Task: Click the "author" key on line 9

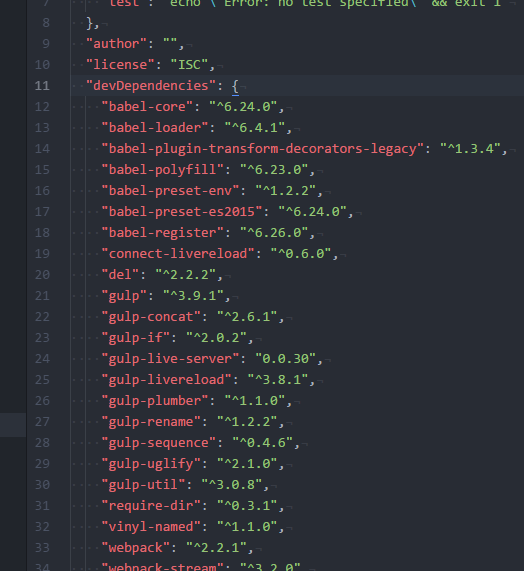Action: 117,44
